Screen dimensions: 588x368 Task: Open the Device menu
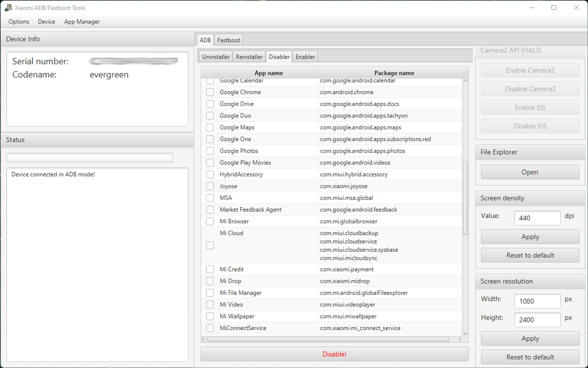tap(47, 21)
